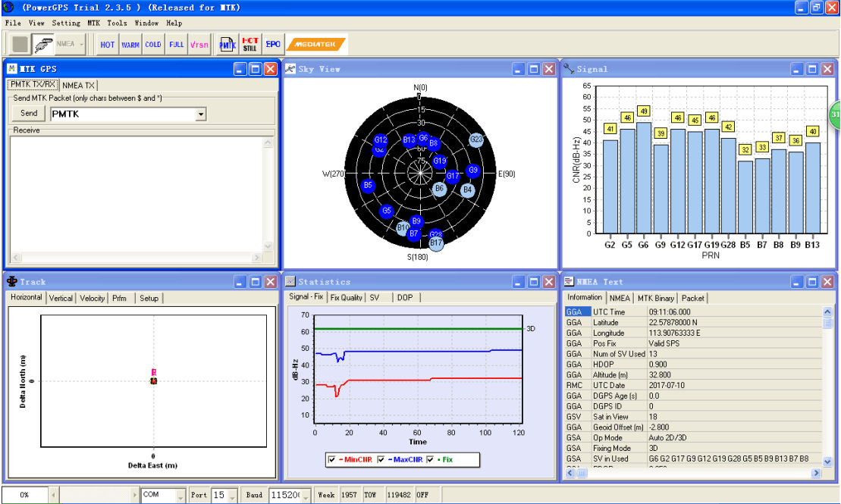
Task: Uncheck the MinCNR legend checkbox
Action: click(331, 460)
